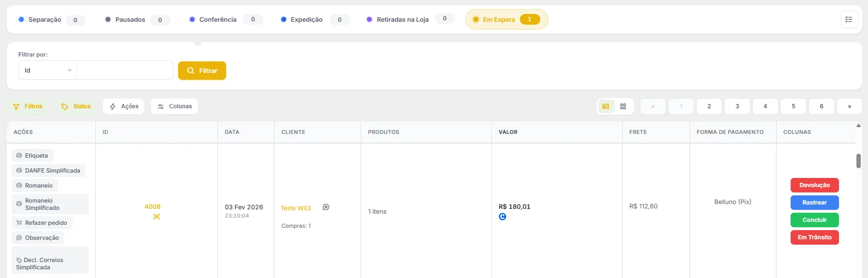This screenshot has width=868, height=278.
Task: Select the Expedição status tab
Action: coord(315,19)
